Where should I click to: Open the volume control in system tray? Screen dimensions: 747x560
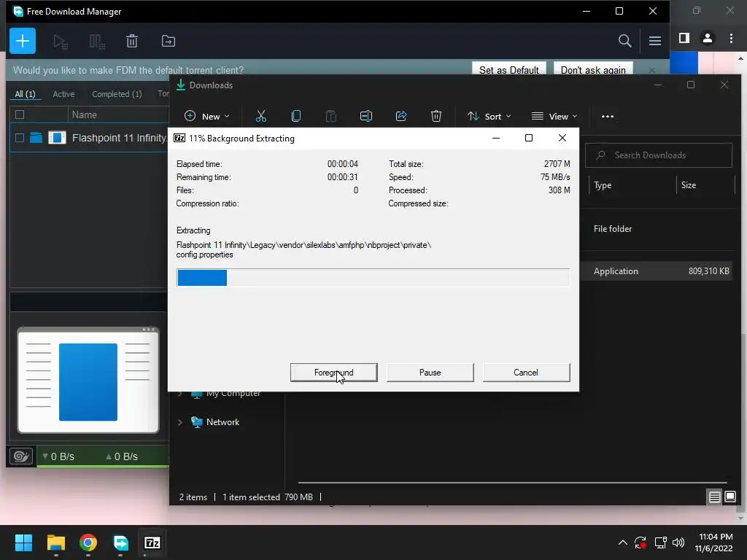point(678,542)
